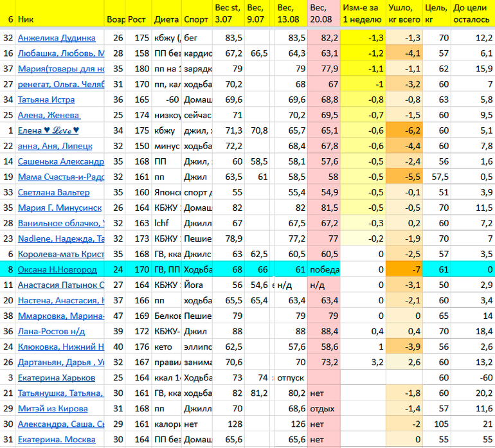
Task: Open the Светлана Вальтер link
Action: [53, 192]
